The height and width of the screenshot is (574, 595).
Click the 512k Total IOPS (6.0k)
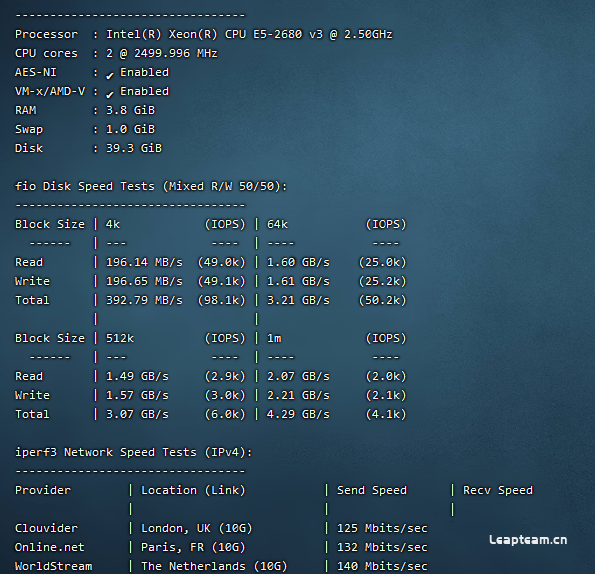pos(225,414)
